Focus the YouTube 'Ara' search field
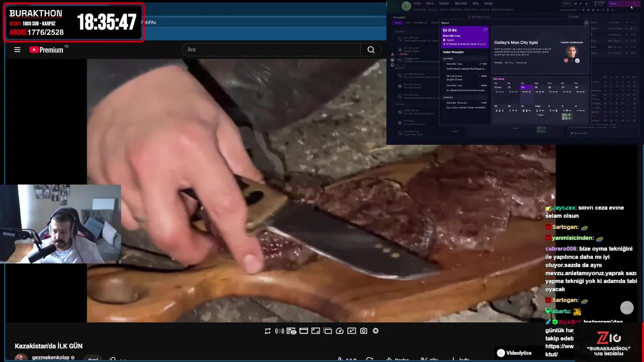Screen dimensions: 644x362 (271, 49)
